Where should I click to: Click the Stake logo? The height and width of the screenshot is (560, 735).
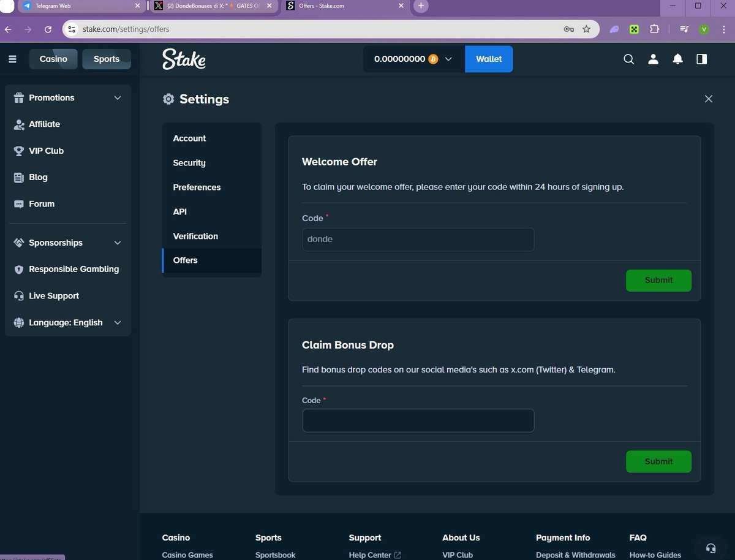click(x=184, y=59)
